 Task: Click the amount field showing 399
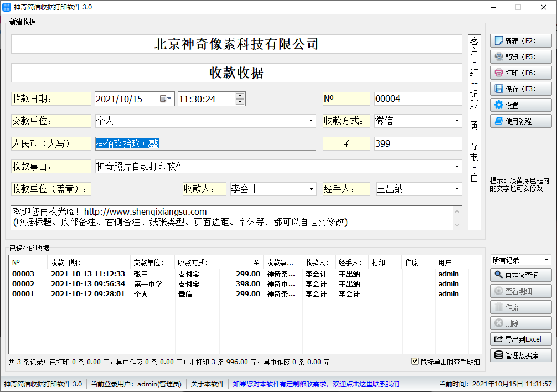coord(418,143)
